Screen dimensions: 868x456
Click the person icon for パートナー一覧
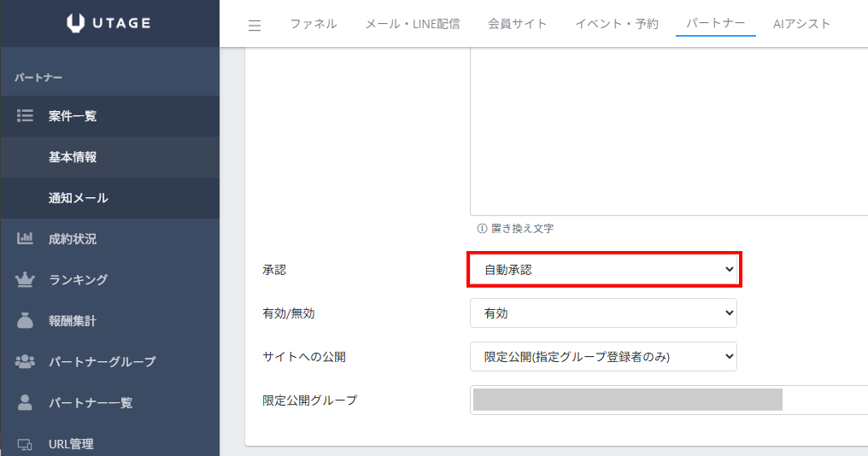click(x=25, y=402)
